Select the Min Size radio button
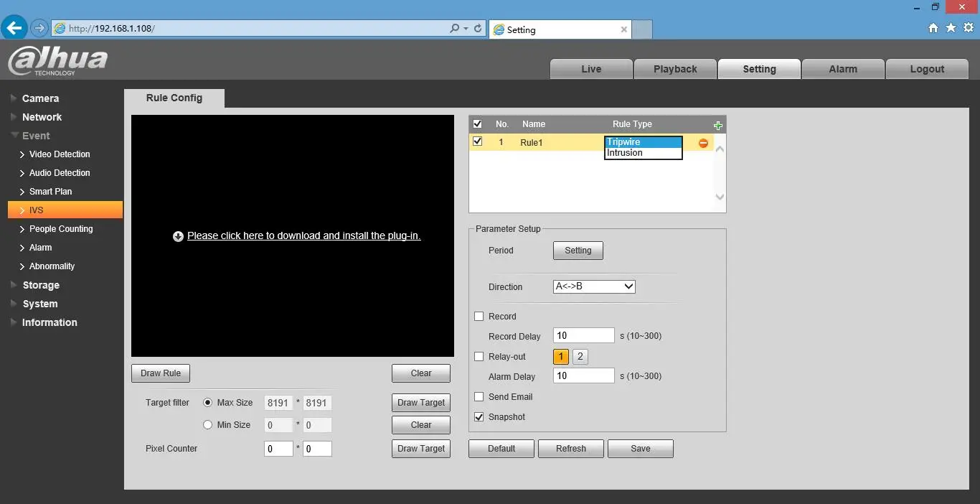 pos(208,425)
